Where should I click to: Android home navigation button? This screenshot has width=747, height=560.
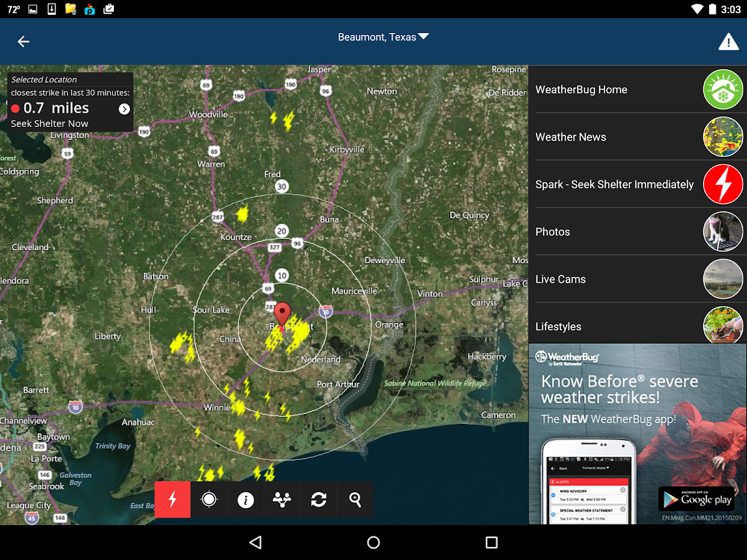click(x=374, y=543)
